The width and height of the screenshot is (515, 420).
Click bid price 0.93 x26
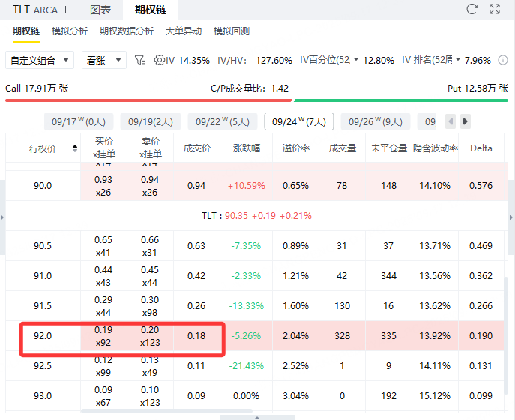coord(103,186)
